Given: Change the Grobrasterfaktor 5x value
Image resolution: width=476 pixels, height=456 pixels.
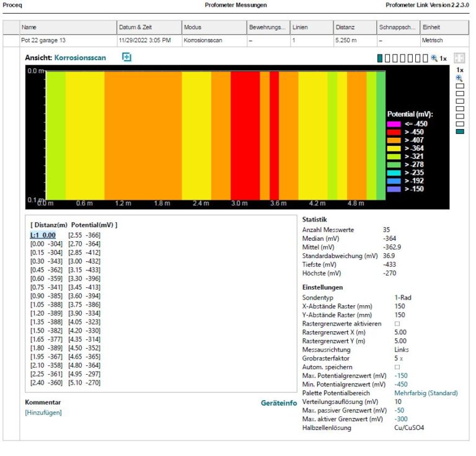Looking at the screenshot, I should click(x=399, y=358).
